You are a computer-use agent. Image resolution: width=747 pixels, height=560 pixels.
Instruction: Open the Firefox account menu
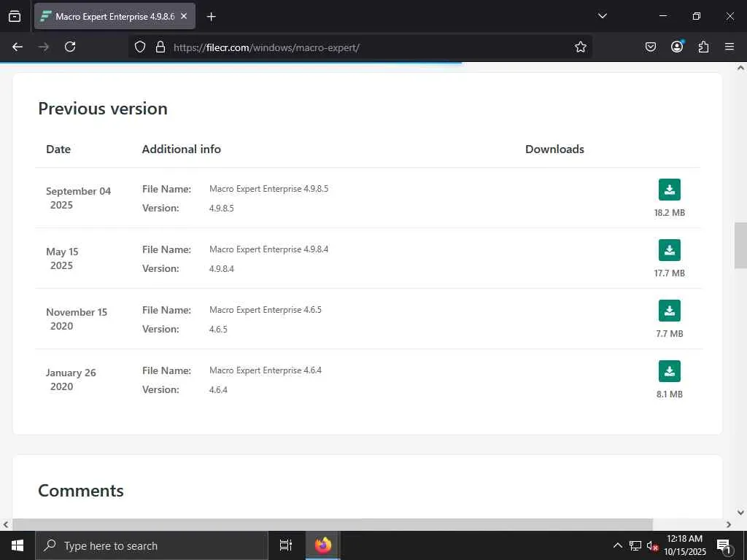pyautogui.click(x=677, y=47)
